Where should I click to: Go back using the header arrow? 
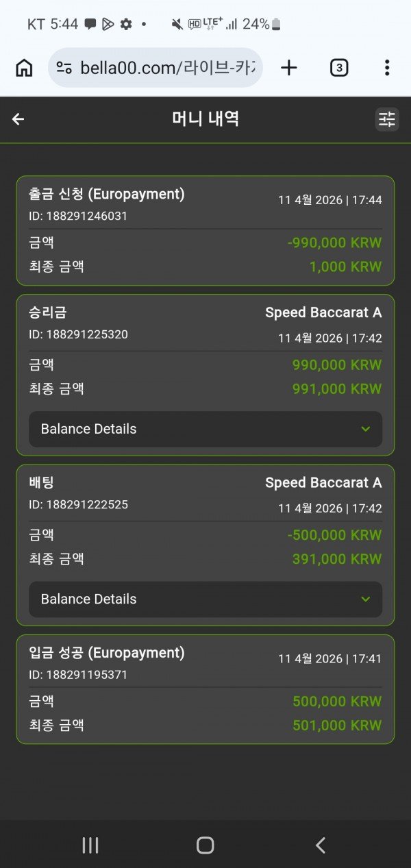pyautogui.click(x=18, y=119)
